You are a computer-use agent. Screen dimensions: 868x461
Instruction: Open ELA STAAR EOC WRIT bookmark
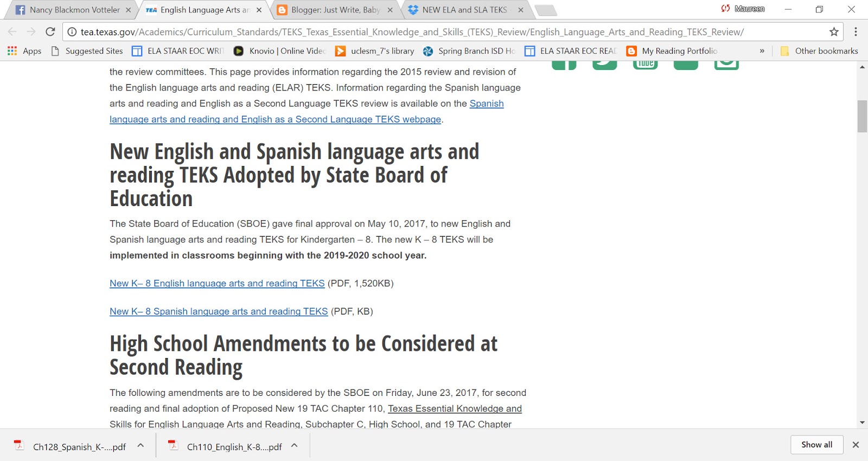coord(178,51)
